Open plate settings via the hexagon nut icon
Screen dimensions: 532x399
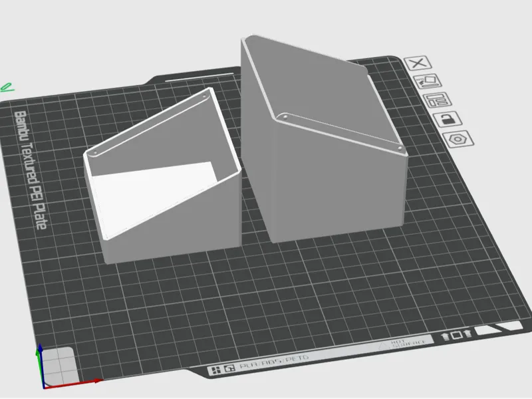coord(458,139)
